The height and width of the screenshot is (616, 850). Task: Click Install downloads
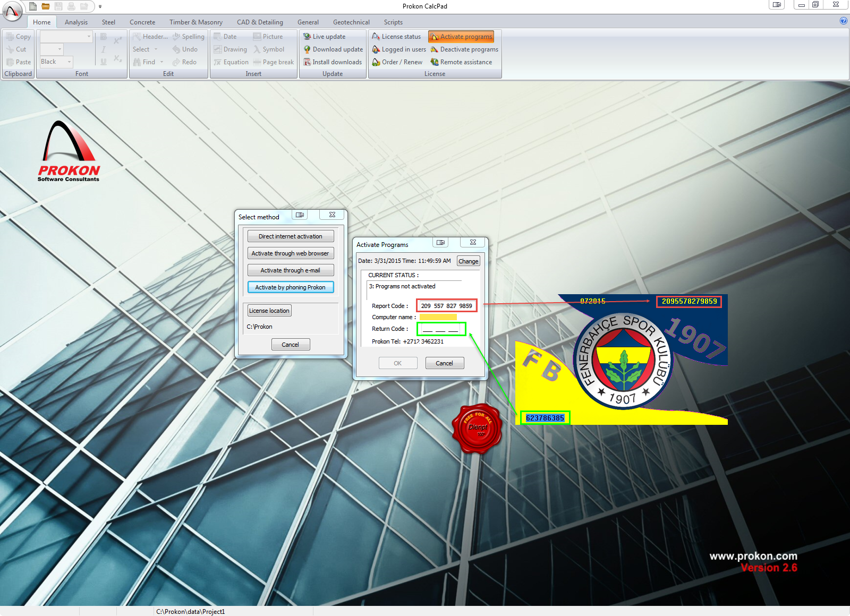coord(333,62)
